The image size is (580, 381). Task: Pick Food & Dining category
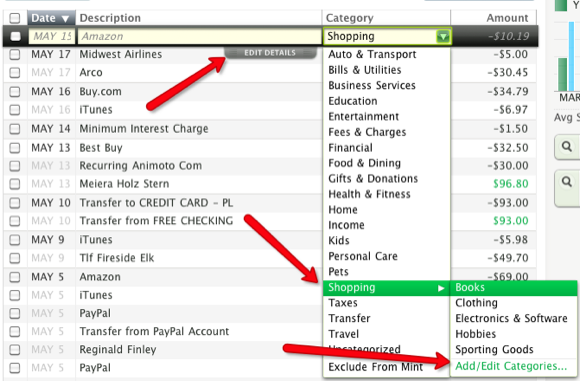[364, 163]
